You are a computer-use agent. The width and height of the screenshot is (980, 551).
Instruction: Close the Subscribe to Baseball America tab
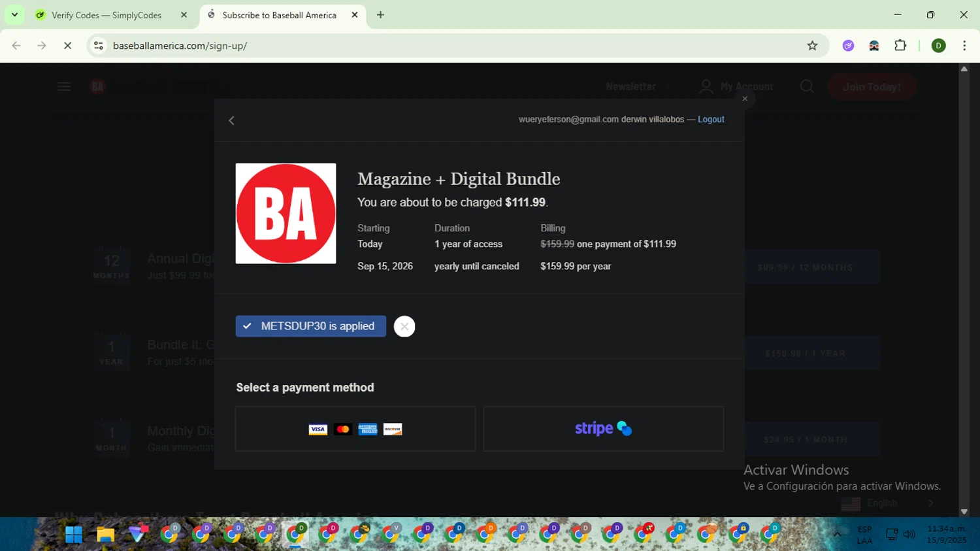[x=355, y=15]
